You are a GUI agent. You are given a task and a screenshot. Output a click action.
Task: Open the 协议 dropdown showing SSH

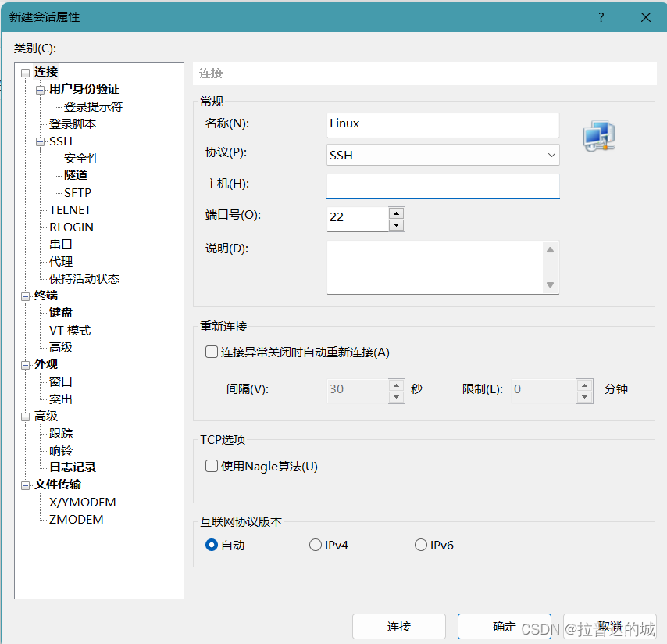(x=552, y=155)
